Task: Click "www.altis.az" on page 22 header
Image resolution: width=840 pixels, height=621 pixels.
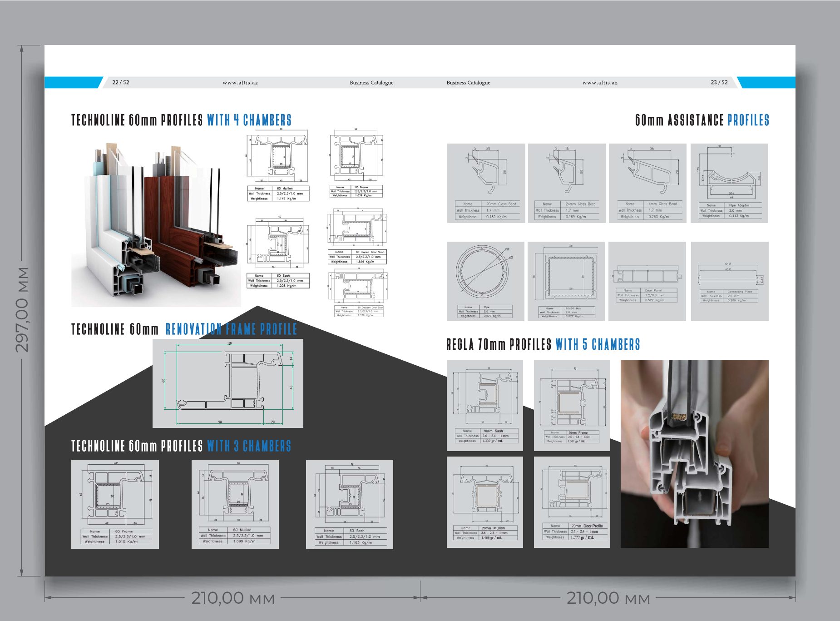Action: (x=240, y=83)
